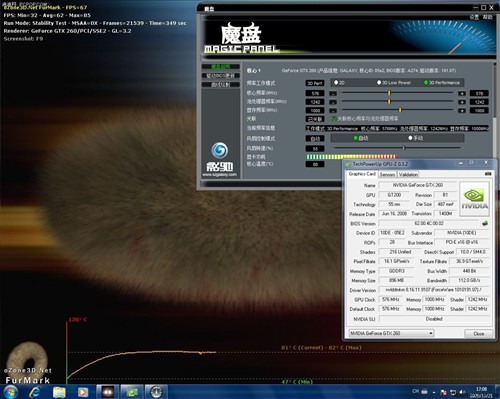The image size is (500, 399).
Task: Open the Windows Start orb
Action: point(11,392)
